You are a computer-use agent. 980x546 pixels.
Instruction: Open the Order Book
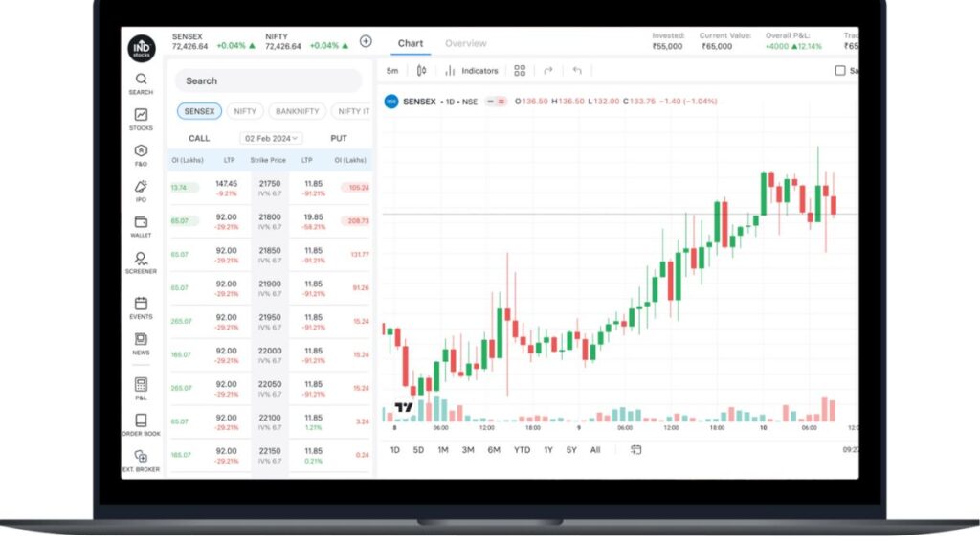[141, 424]
